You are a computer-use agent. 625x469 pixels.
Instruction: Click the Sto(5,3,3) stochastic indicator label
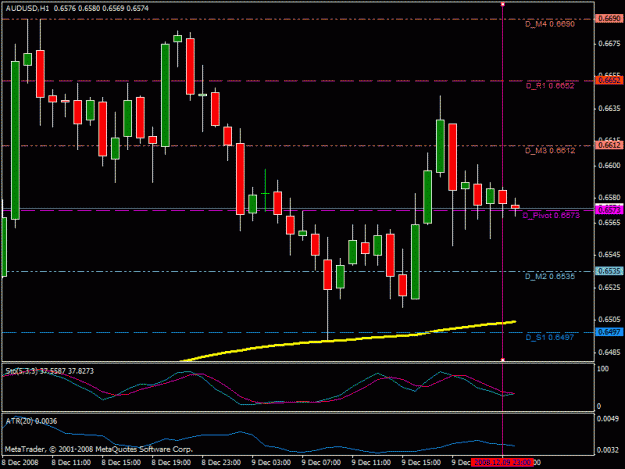(x=49, y=371)
